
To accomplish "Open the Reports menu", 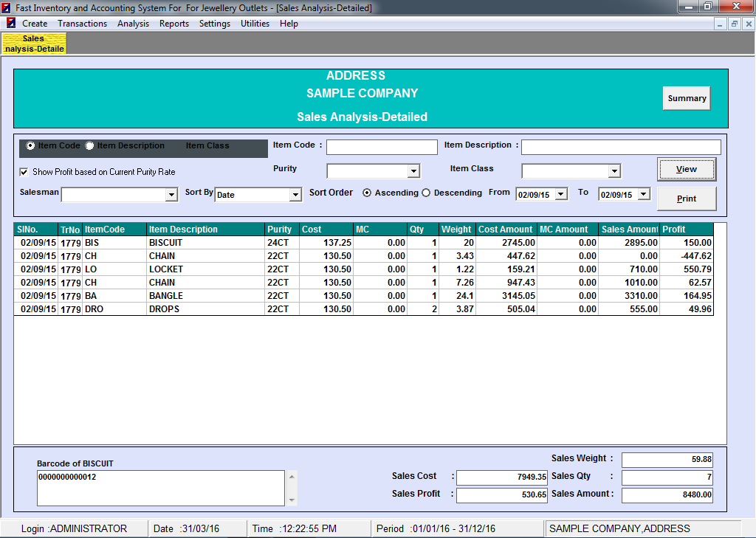I will click(x=174, y=24).
